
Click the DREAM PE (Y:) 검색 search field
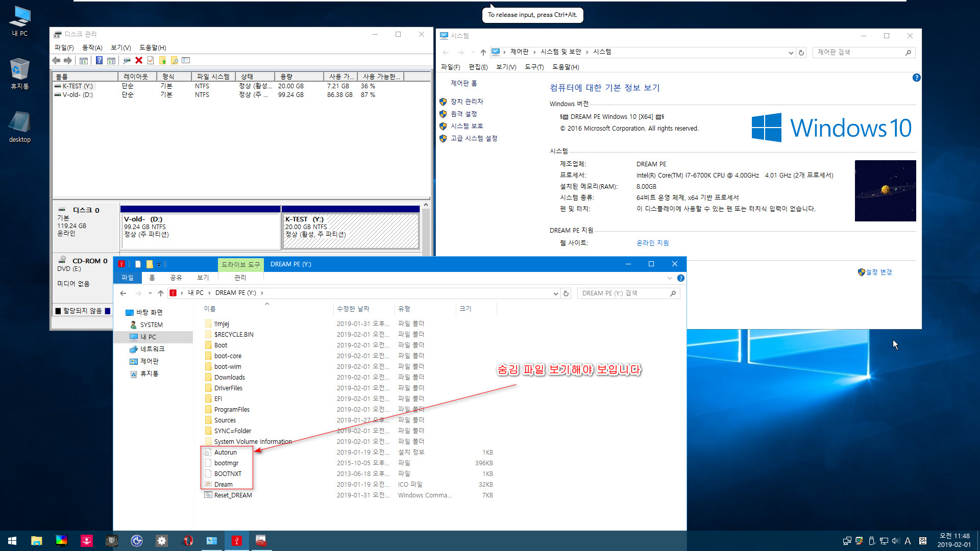click(x=628, y=293)
